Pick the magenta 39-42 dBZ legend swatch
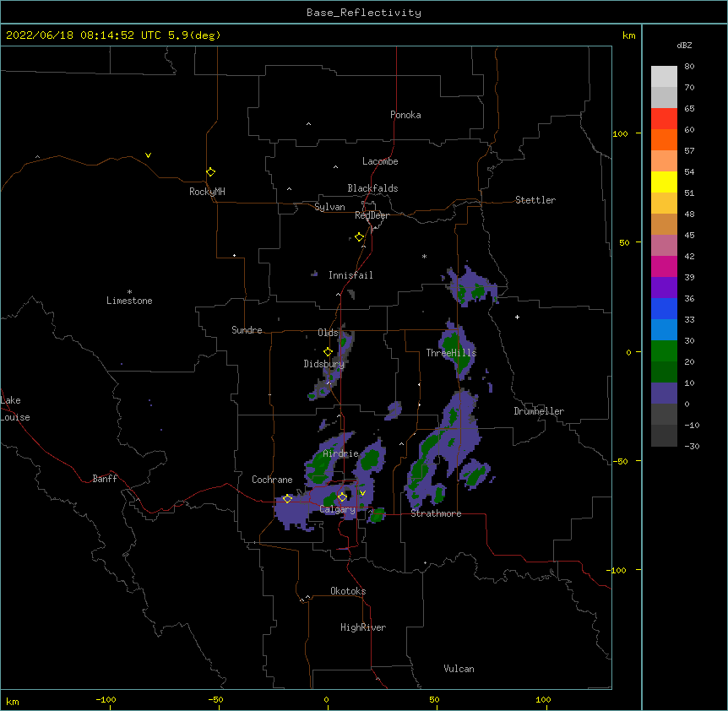This screenshot has width=728, height=711. (x=664, y=266)
